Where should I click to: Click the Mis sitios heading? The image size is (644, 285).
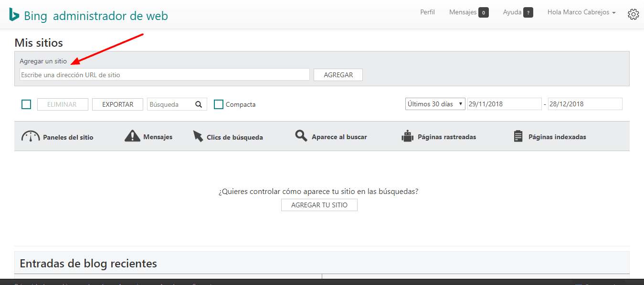click(39, 42)
